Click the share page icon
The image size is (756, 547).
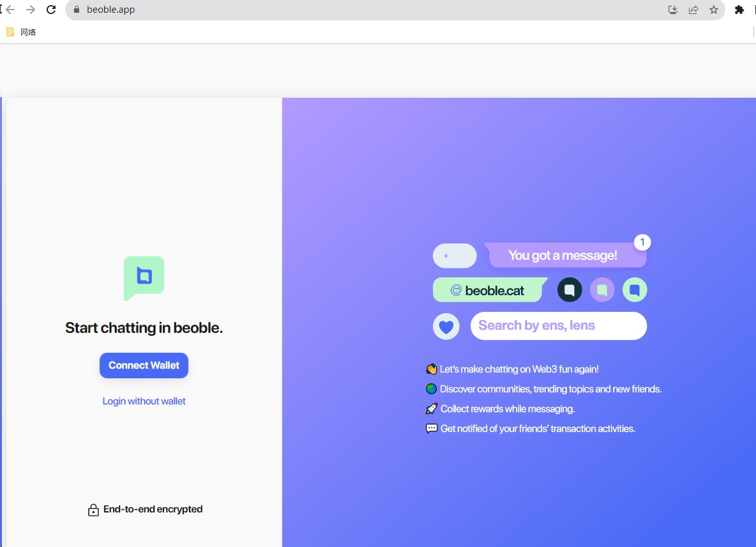pos(693,10)
